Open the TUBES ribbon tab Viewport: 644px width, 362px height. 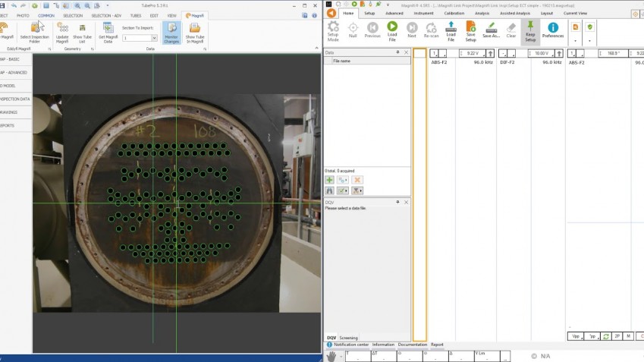pyautogui.click(x=135, y=15)
